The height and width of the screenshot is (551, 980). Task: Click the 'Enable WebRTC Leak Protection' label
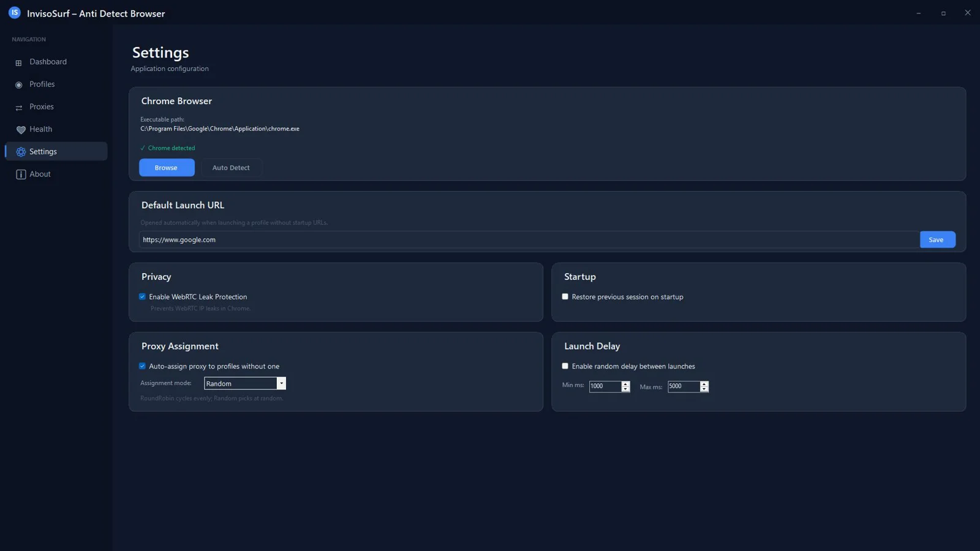click(198, 297)
